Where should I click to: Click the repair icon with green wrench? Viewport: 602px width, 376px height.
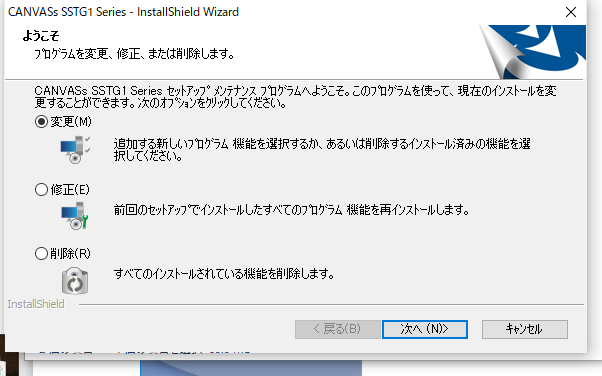(x=75, y=216)
